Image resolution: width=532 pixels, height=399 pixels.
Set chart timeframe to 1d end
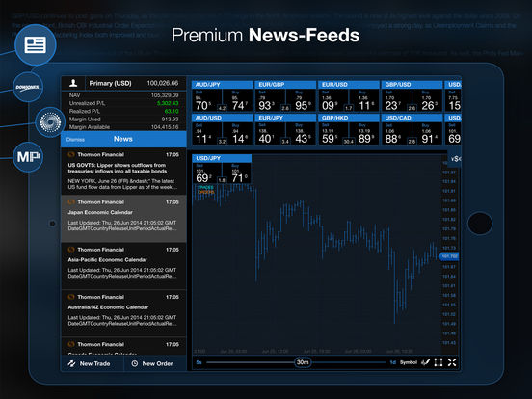(392, 362)
